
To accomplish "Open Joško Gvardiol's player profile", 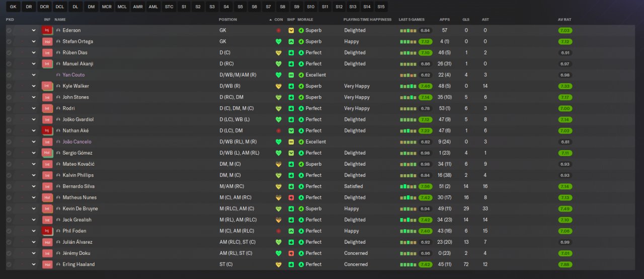I will (x=78, y=119).
